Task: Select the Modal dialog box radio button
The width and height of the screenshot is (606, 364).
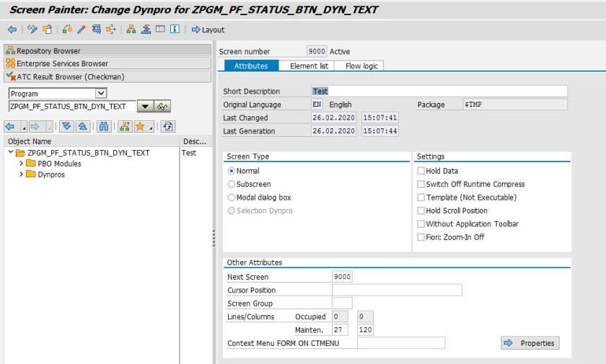Action: (232, 197)
